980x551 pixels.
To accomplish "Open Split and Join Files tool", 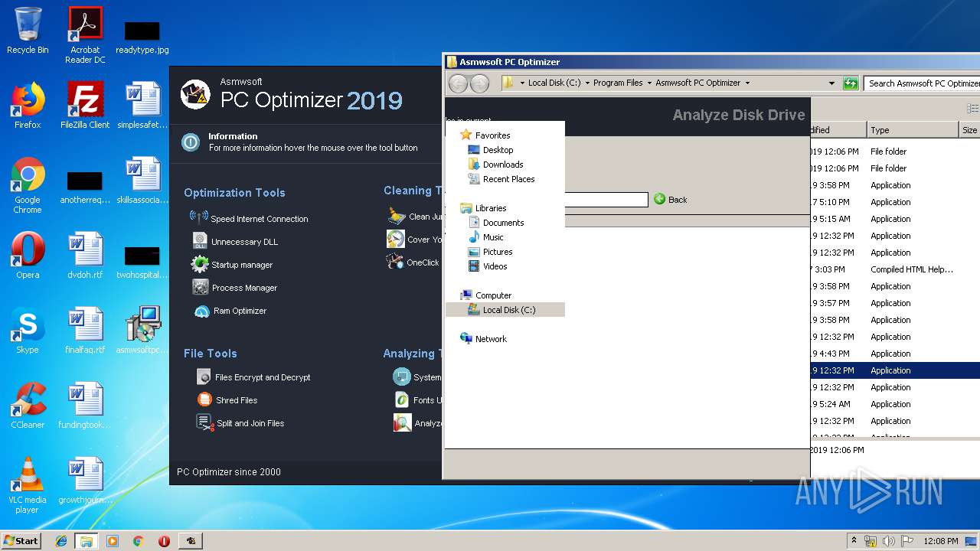I will pos(240,422).
